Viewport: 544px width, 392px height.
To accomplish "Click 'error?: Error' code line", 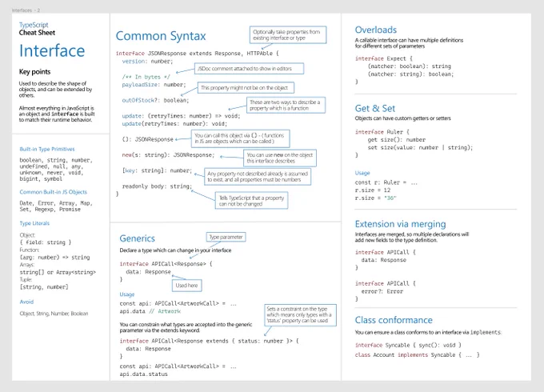I will click(382, 291).
